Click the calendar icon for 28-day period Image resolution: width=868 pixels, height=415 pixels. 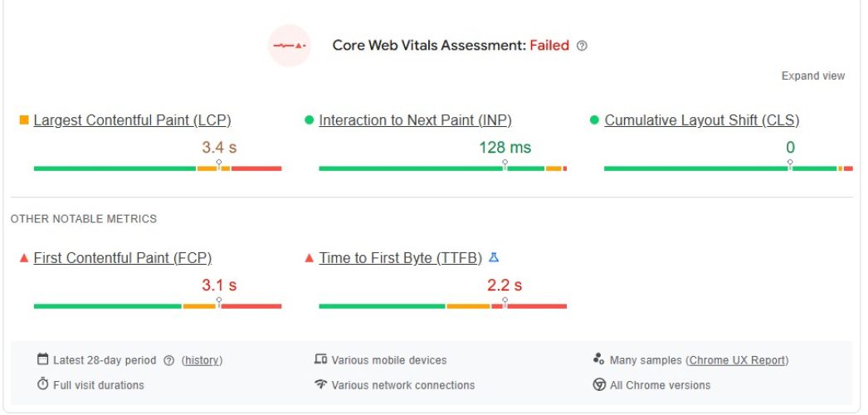[x=43, y=359]
